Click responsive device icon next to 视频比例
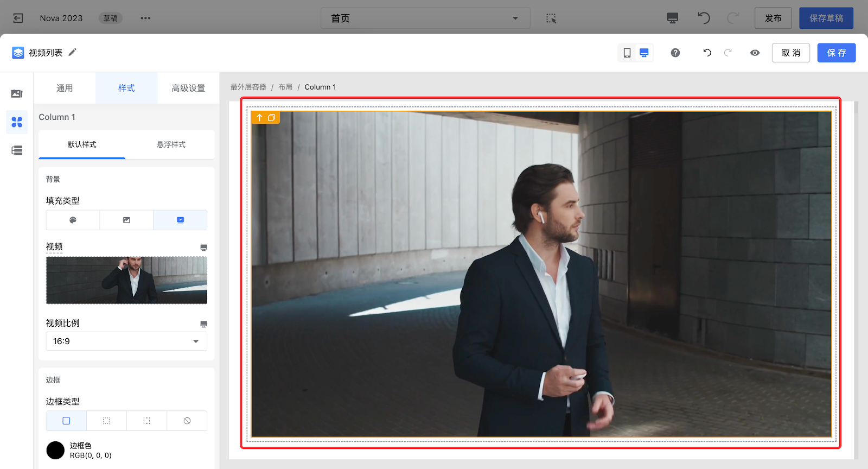The width and height of the screenshot is (868, 469). 203,324
